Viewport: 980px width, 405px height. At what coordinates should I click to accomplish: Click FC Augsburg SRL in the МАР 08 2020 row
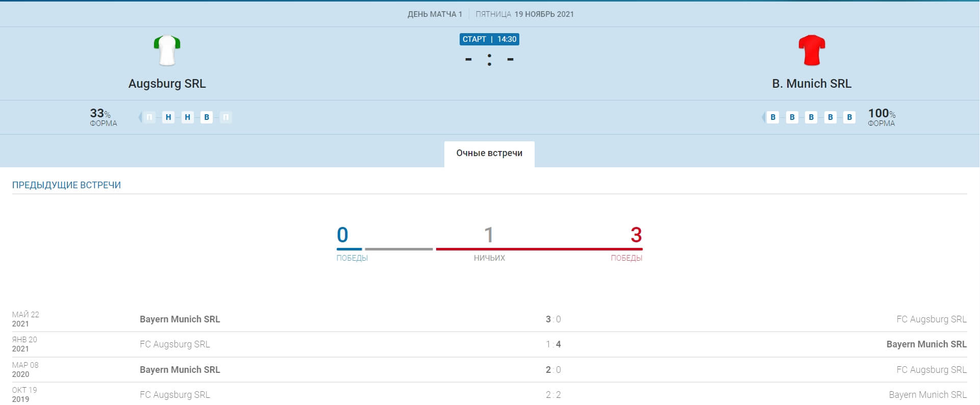pyautogui.click(x=932, y=370)
